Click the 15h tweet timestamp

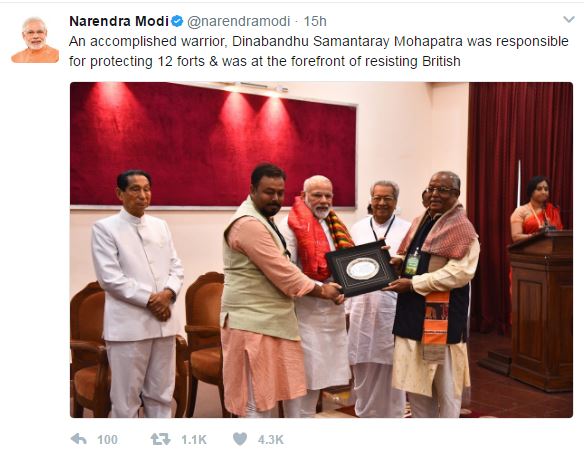click(x=315, y=21)
